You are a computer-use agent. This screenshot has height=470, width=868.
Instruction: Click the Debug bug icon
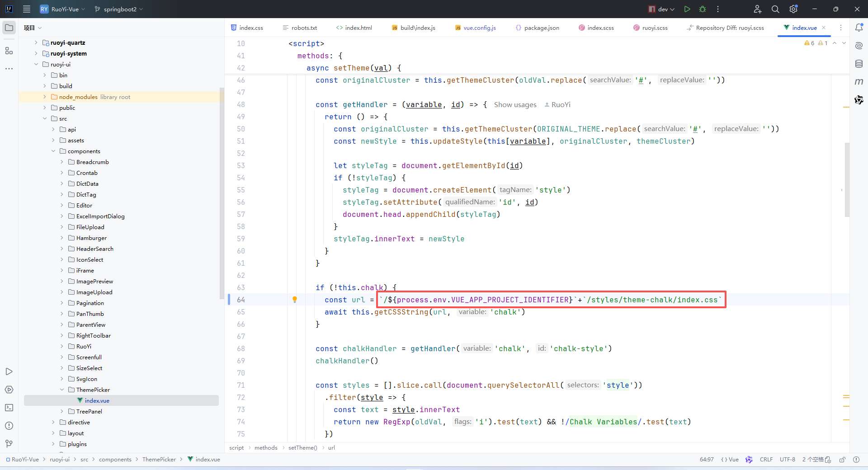pyautogui.click(x=703, y=9)
